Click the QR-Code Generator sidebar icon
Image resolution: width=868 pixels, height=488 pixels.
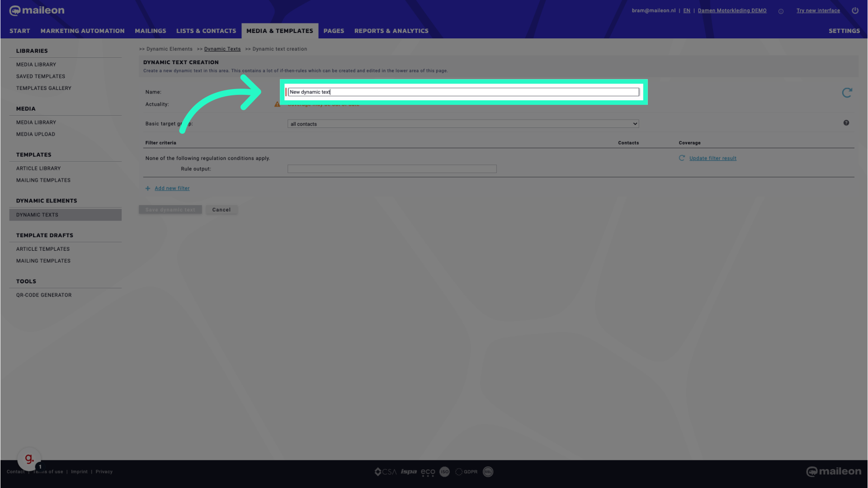pyautogui.click(x=44, y=294)
